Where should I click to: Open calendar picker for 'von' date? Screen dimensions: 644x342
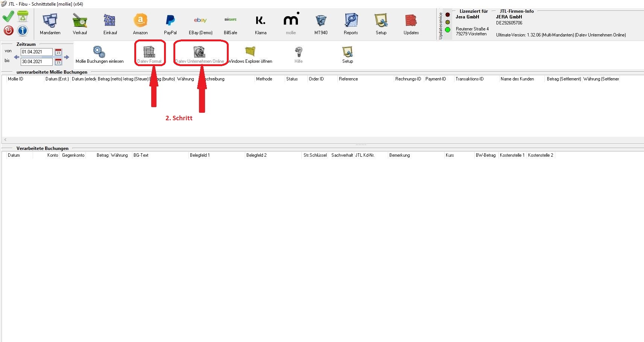tap(58, 52)
